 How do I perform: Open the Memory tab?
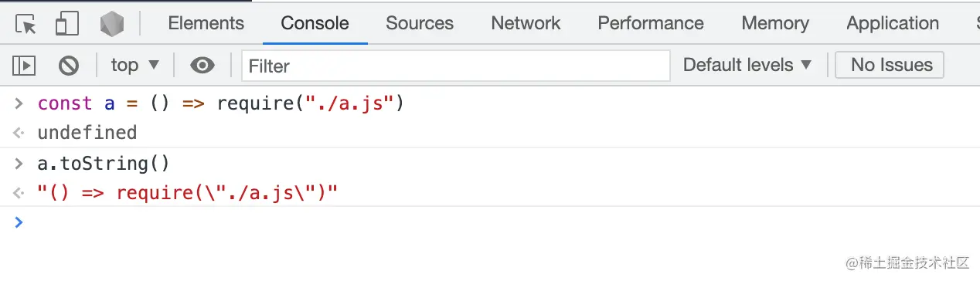[x=775, y=24]
